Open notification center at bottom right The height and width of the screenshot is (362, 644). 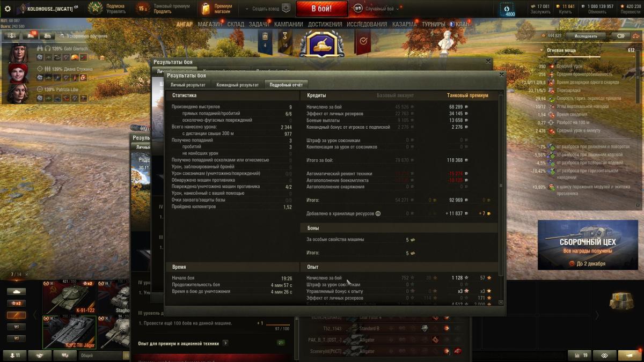click(629, 355)
